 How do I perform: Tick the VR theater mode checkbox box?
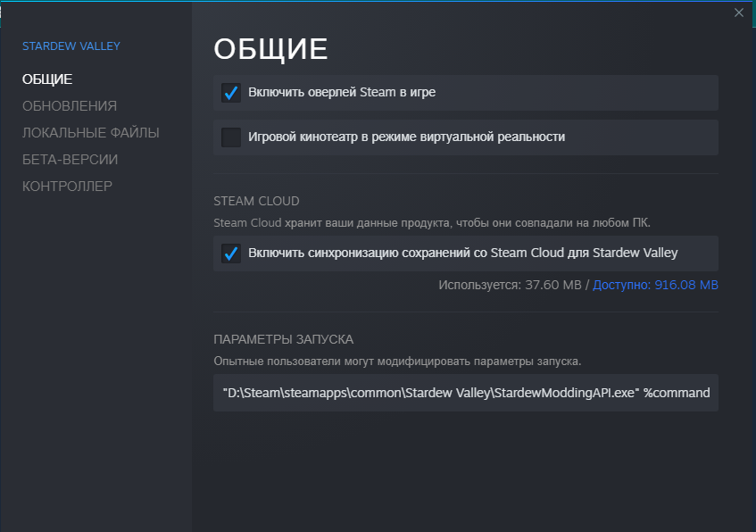231,137
